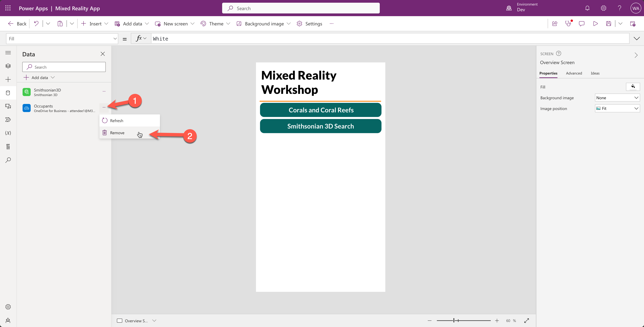Click the Share icon in toolbar

click(x=555, y=24)
